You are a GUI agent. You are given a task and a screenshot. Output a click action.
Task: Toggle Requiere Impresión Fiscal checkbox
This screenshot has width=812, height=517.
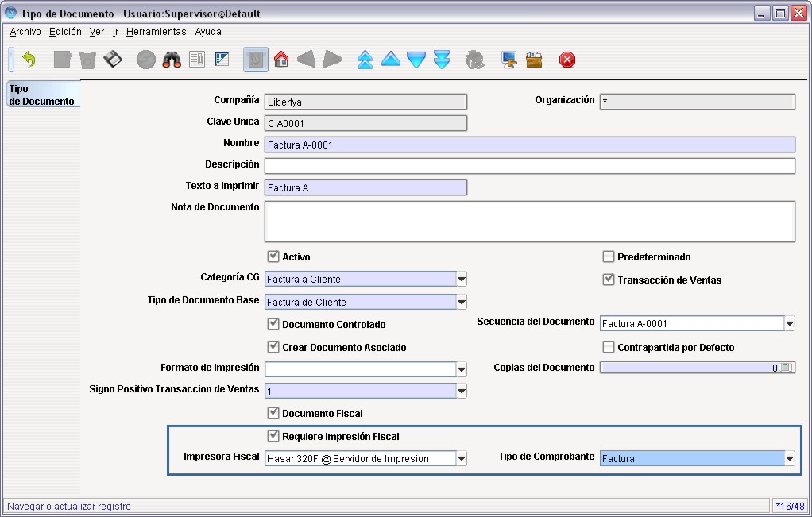click(273, 436)
